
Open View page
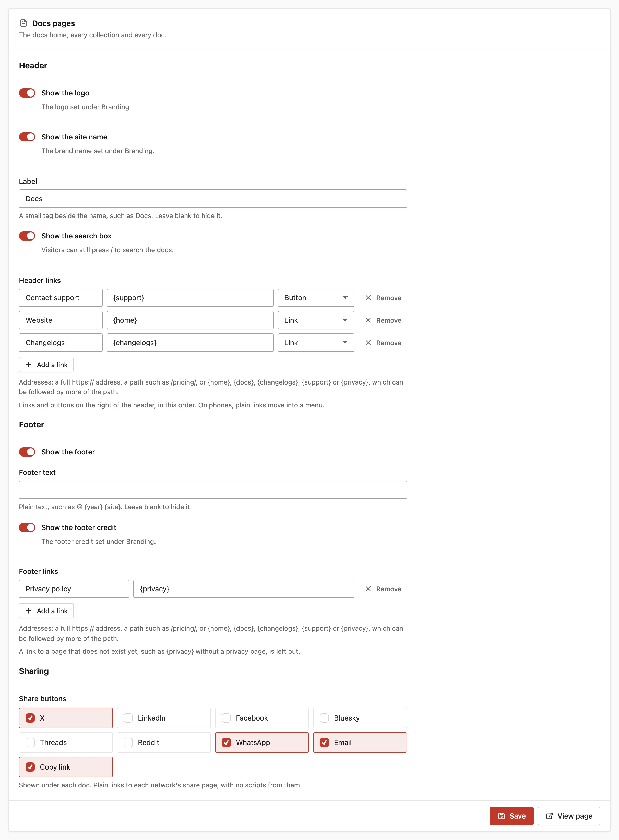(569, 816)
